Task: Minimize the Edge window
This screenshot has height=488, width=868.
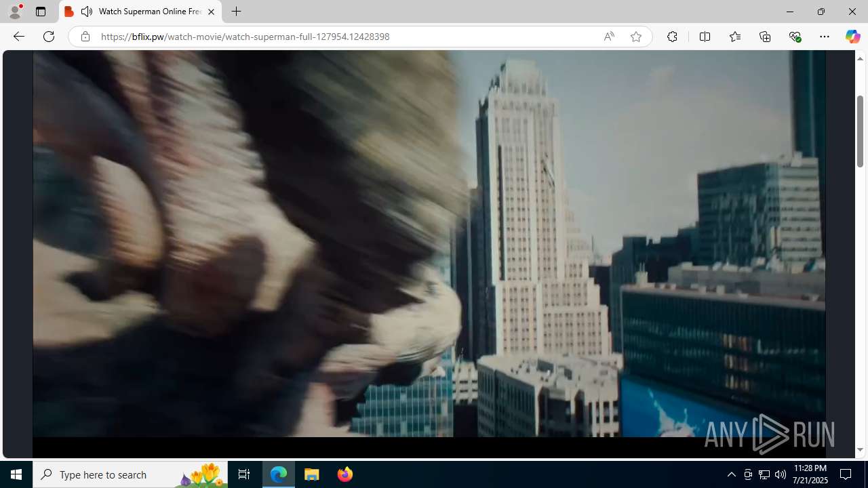Action: click(x=789, y=12)
